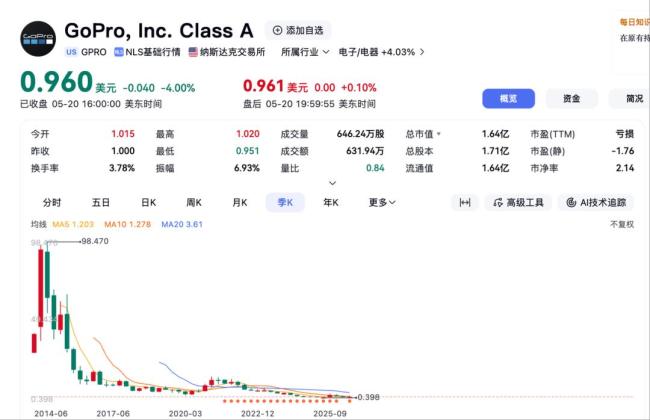
Task: Open 电子/电器 industry chevron link
Action: coord(422,52)
